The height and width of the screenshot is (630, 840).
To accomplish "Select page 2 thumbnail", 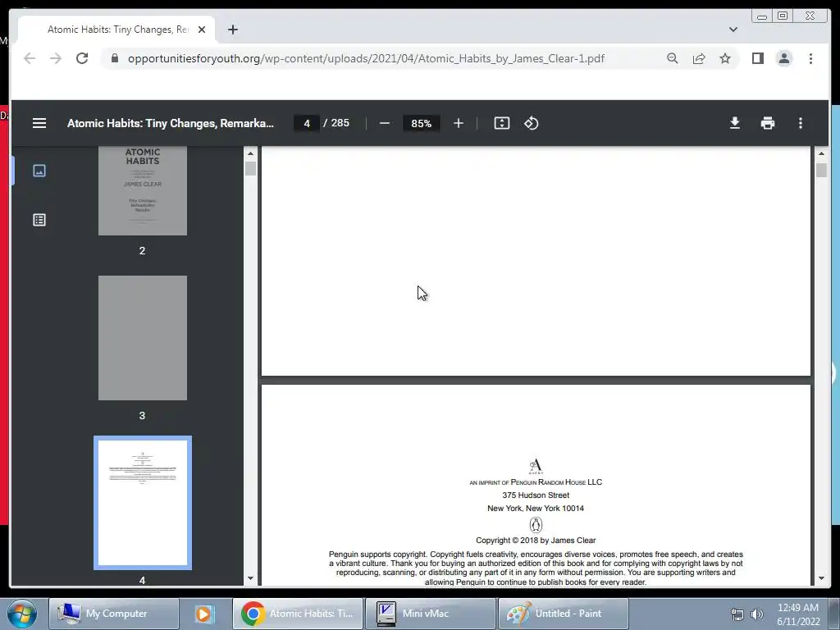I will point(143,190).
